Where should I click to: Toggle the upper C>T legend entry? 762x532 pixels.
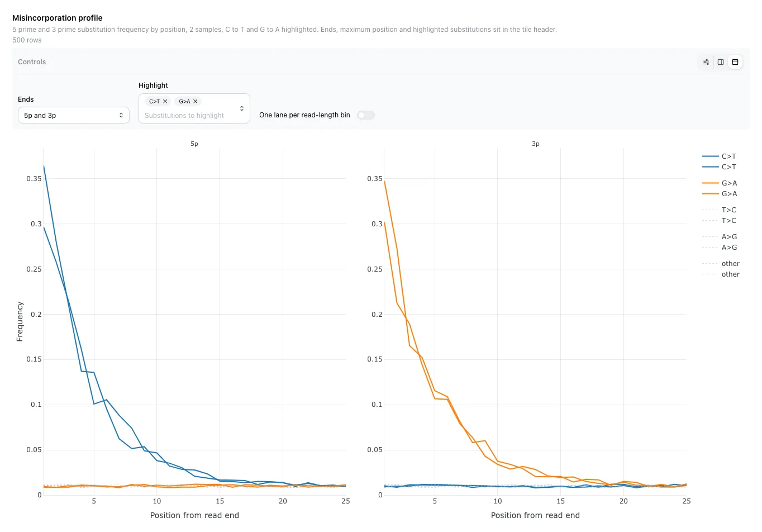tap(720, 156)
